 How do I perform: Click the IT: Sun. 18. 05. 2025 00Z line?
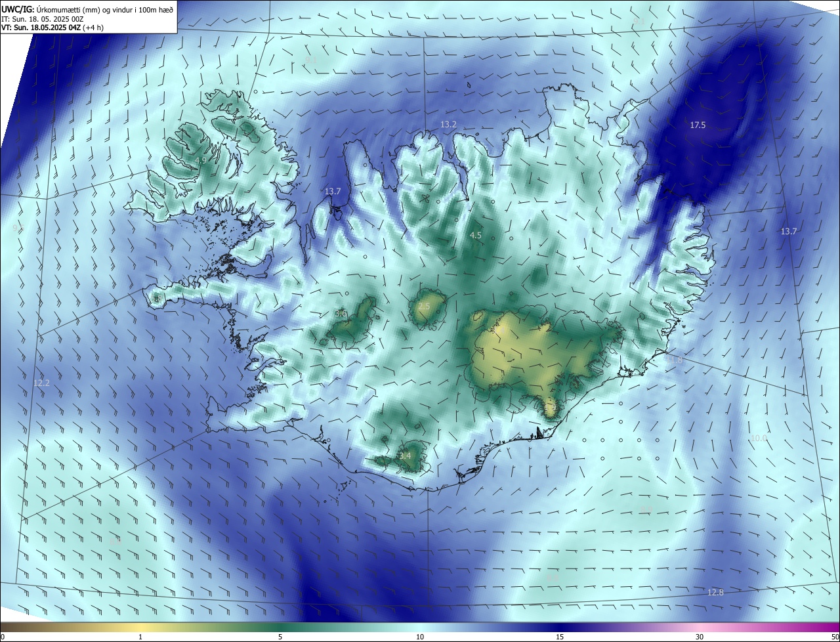[42, 18]
